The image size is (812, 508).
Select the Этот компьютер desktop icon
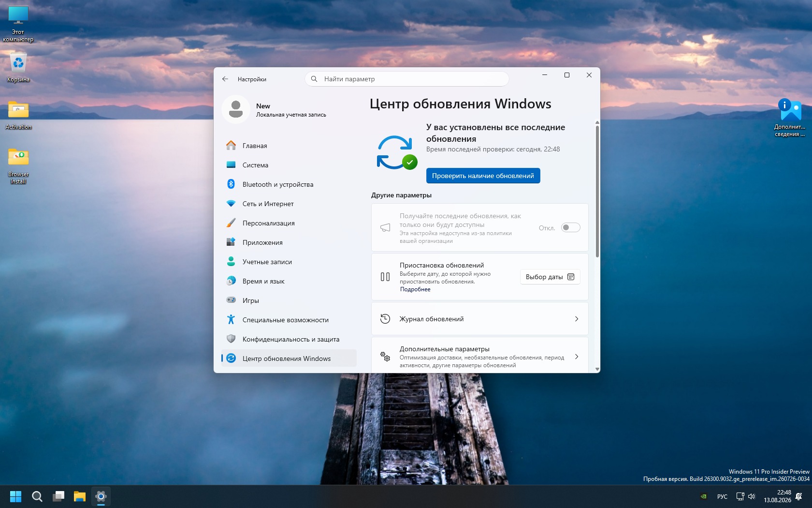pos(18,24)
